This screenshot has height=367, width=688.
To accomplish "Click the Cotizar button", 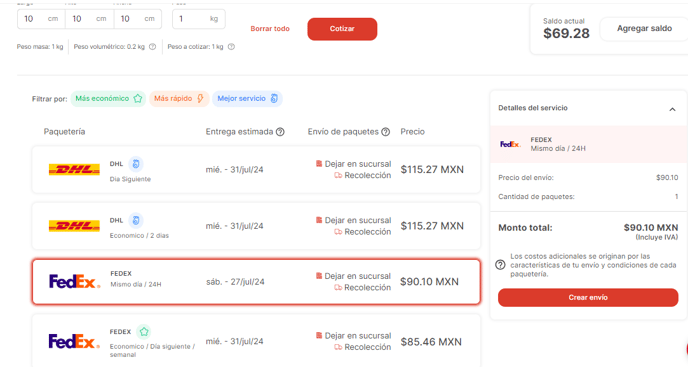I will tap(342, 29).
